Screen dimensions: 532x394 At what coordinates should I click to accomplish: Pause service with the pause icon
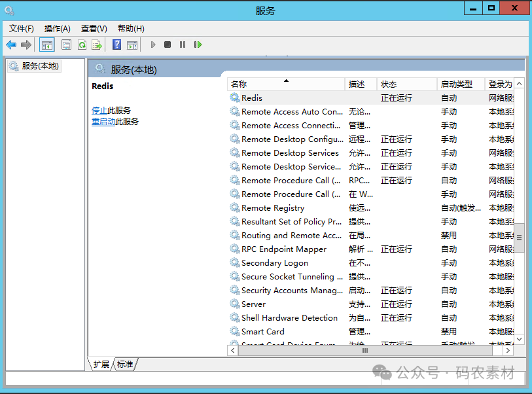pyautogui.click(x=183, y=45)
